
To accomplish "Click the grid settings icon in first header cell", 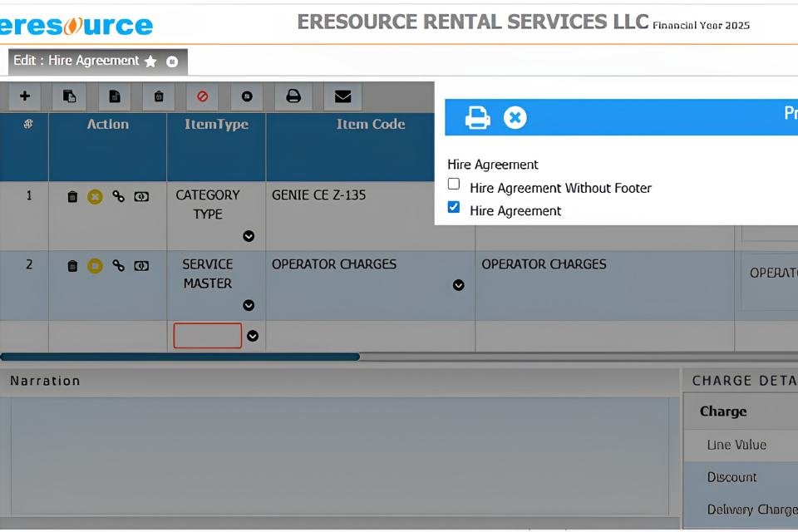I will pyautogui.click(x=28, y=124).
